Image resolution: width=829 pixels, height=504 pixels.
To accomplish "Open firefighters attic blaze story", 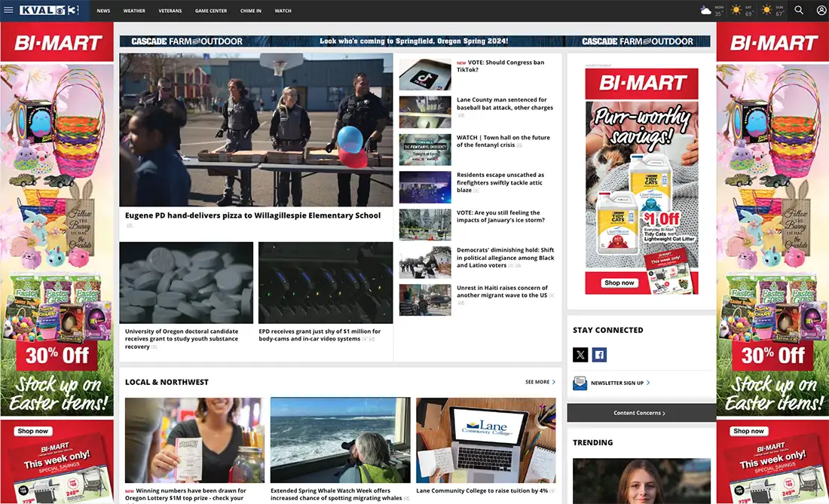I will 500,182.
